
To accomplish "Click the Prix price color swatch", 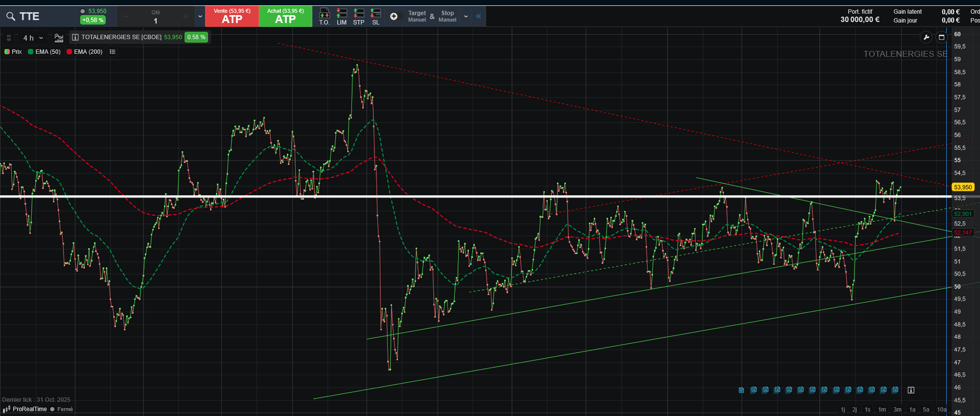I will point(7,52).
